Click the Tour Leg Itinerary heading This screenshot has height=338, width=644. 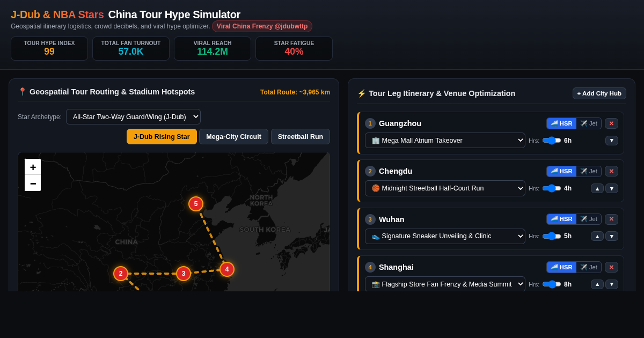tap(436, 93)
